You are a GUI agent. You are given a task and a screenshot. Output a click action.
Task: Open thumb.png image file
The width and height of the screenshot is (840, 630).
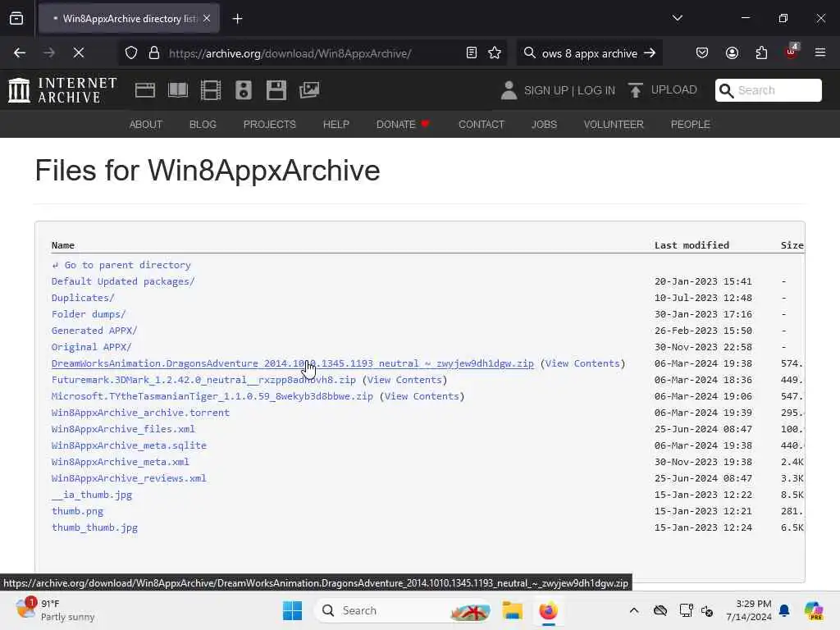pyautogui.click(x=77, y=511)
